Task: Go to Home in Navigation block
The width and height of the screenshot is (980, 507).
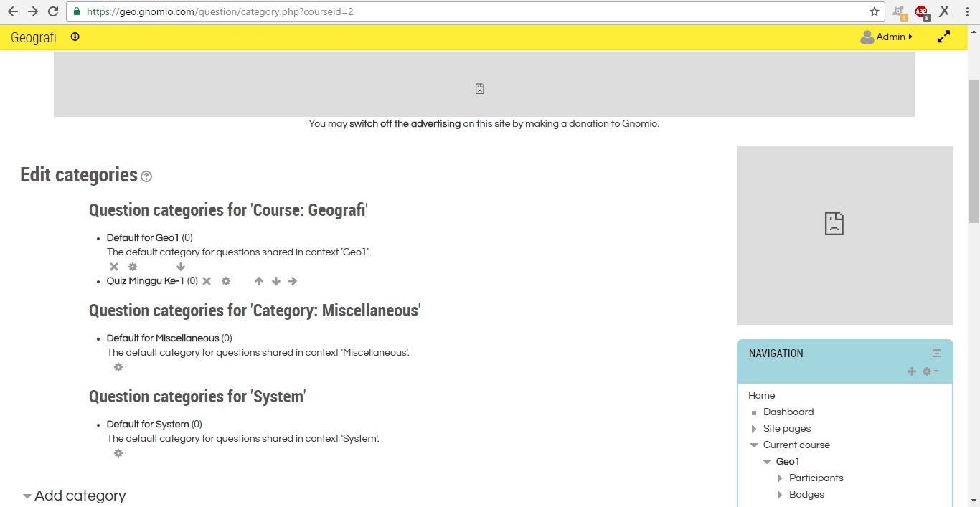Action: pos(762,395)
